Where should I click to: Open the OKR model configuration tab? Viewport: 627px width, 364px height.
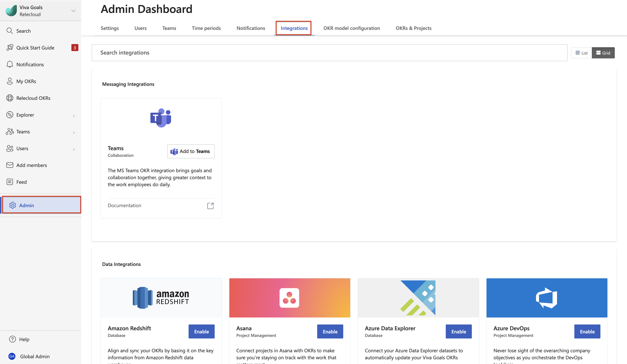click(x=351, y=28)
